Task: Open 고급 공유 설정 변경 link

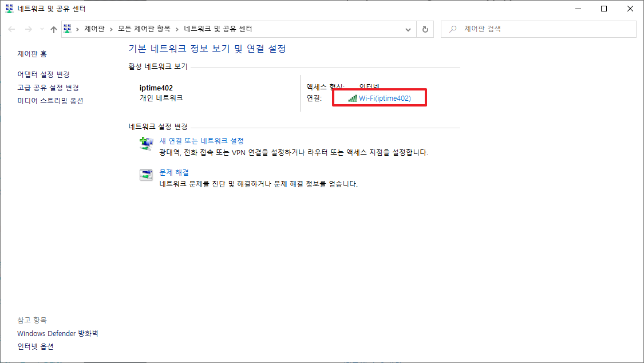Action: [x=48, y=88]
